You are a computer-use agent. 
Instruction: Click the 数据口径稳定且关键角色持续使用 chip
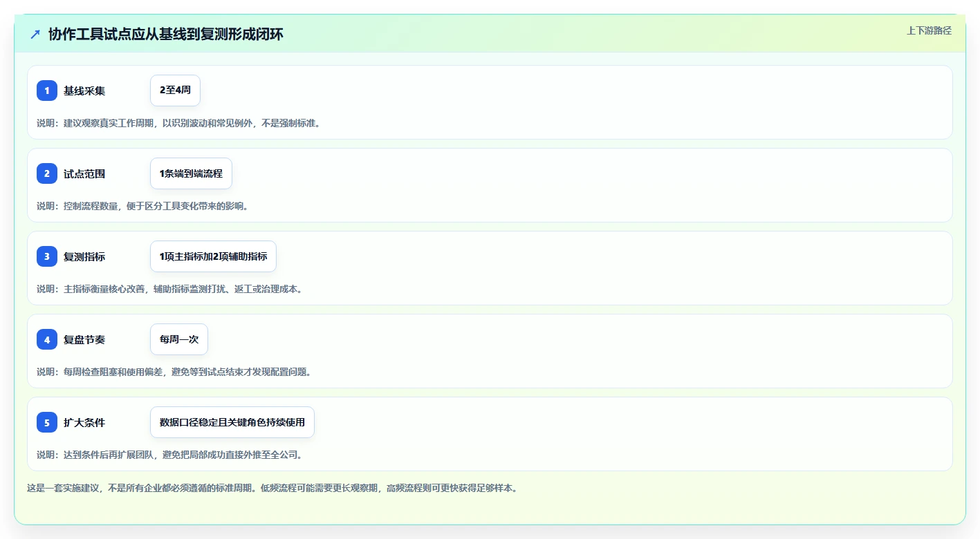pyautogui.click(x=232, y=422)
